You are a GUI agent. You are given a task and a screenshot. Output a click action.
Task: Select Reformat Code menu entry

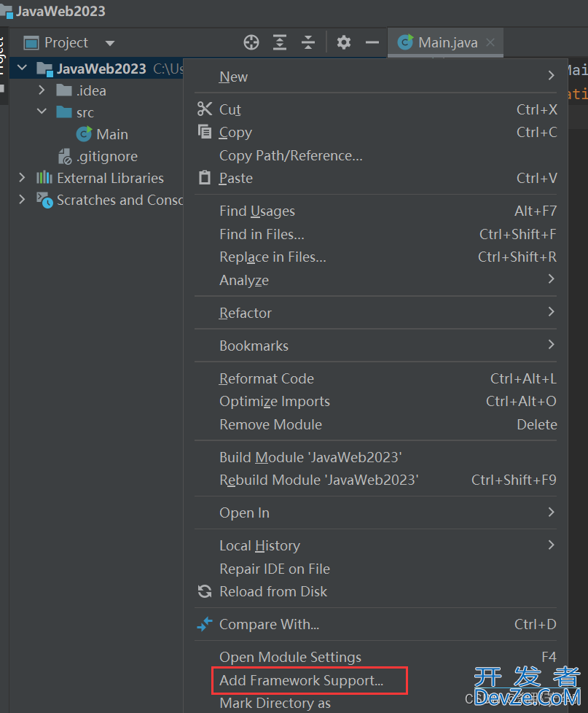375,378
